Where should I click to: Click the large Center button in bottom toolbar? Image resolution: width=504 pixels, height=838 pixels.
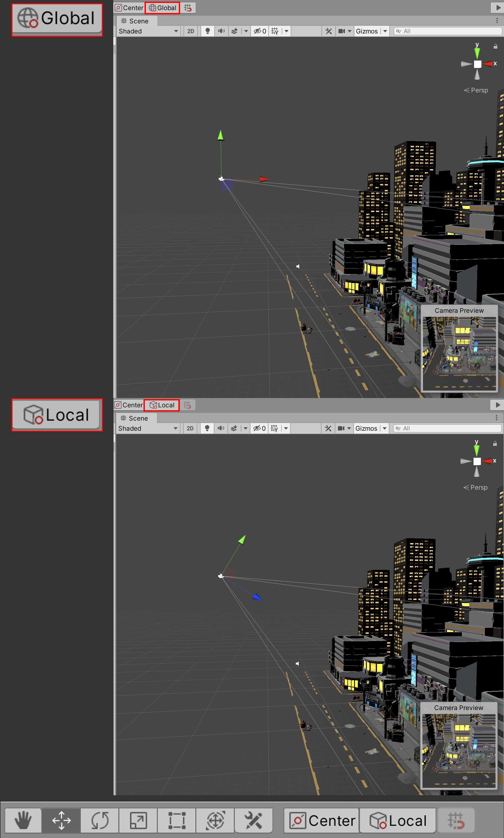[322, 821]
